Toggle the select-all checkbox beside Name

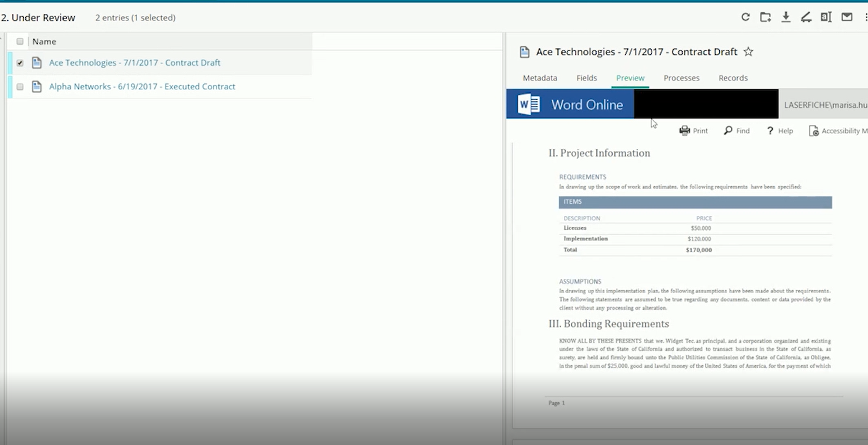20,41
